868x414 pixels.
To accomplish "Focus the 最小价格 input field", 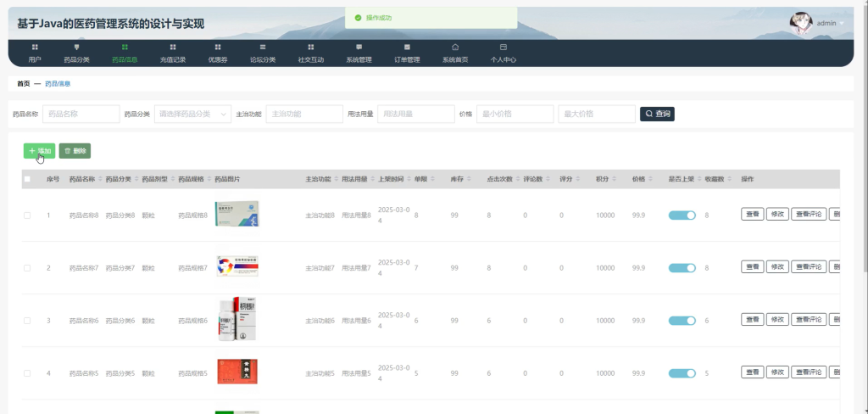I will point(515,114).
